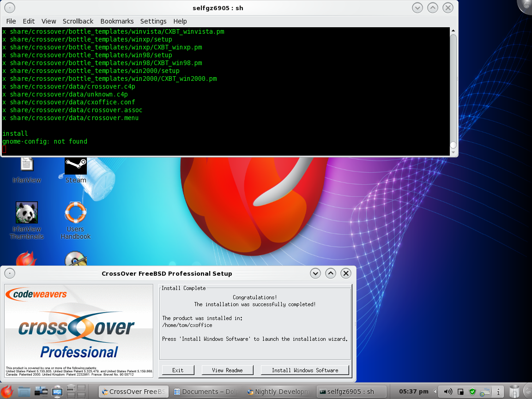Open the Steam desktop icon

[x=75, y=170]
